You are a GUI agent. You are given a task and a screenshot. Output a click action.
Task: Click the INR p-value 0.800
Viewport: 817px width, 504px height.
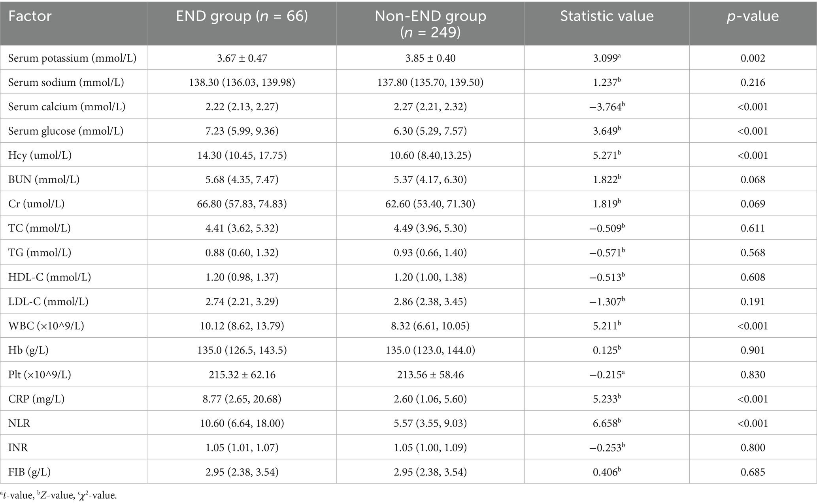tap(753, 448)
